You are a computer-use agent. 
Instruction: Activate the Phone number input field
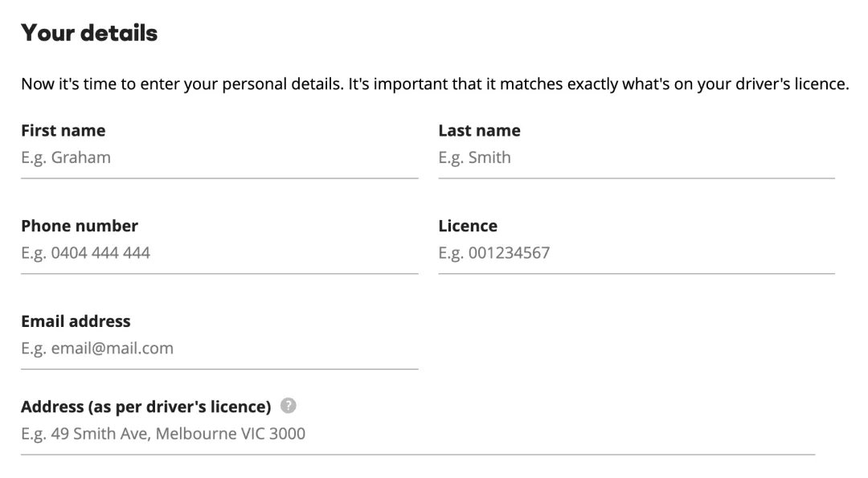[x=219, y=253]
